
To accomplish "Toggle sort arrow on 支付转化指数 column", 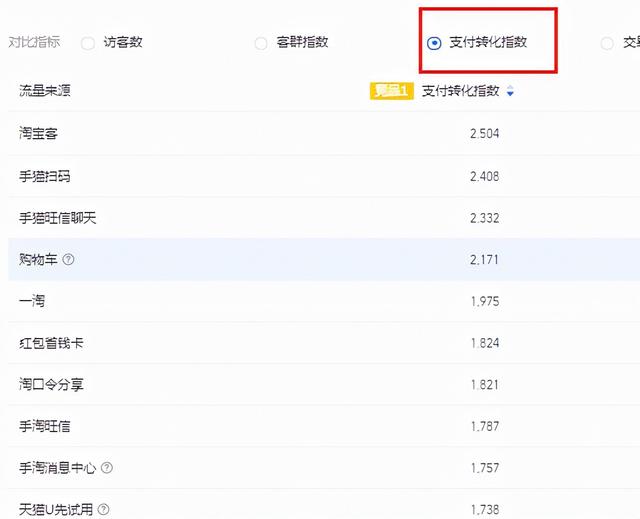I will pos(510,92).
